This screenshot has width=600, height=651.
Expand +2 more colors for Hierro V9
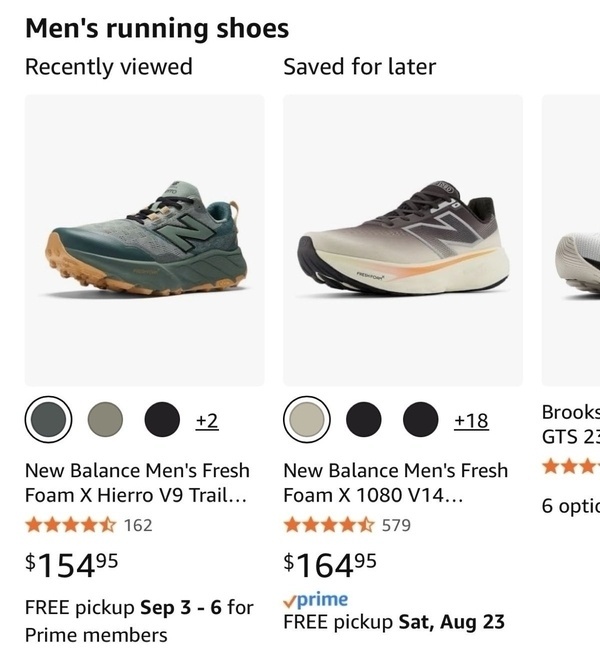207,420
